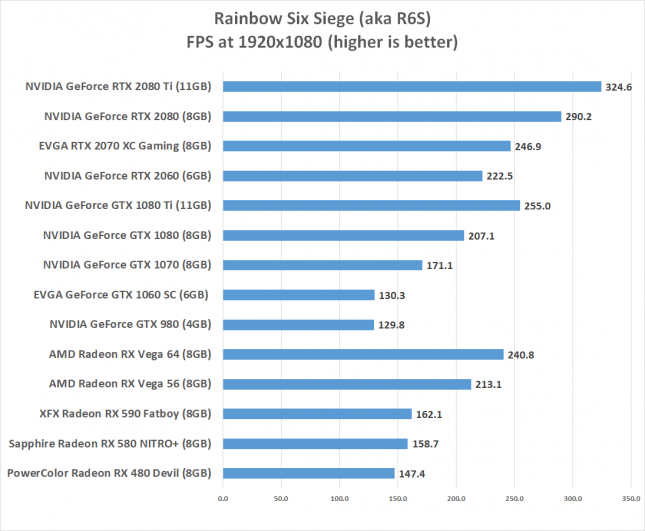The image size is (645, 531).
Task: Click the label 'NVIDIA GeForce GTX 980 (4GB)'
Action: coord(130,325)
